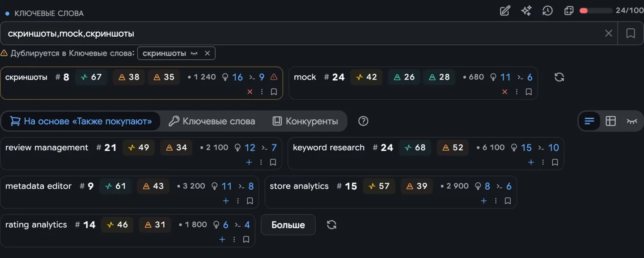Switch to the Ключевые слова tab

(x=212, y=121)
